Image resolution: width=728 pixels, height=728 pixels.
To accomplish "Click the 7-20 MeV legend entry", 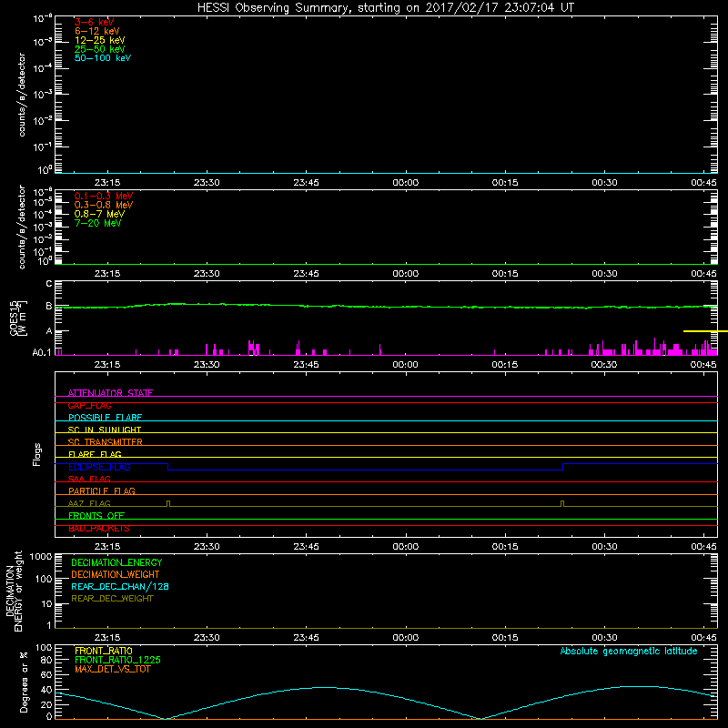I will click(x=97, y=223).
